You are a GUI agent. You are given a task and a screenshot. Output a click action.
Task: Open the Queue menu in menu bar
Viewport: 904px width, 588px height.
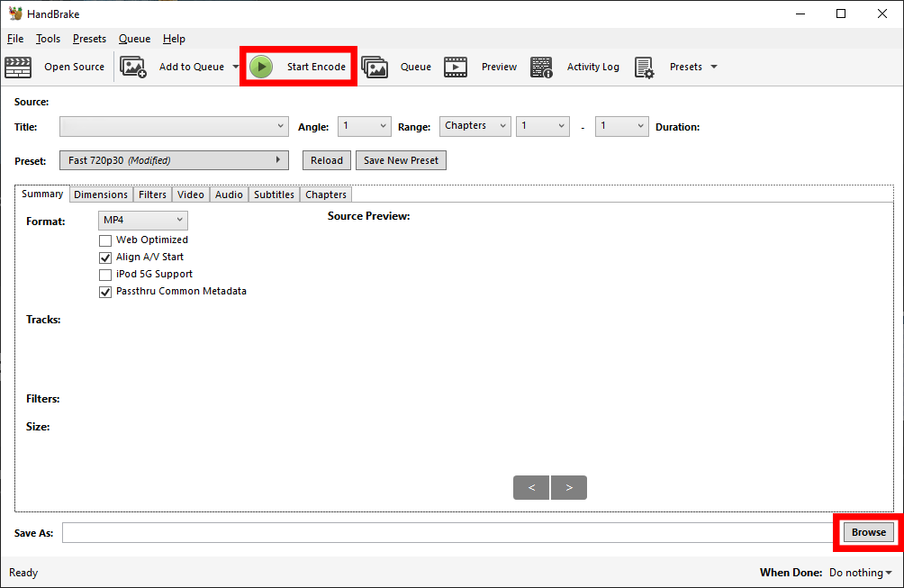click(134, 39)
